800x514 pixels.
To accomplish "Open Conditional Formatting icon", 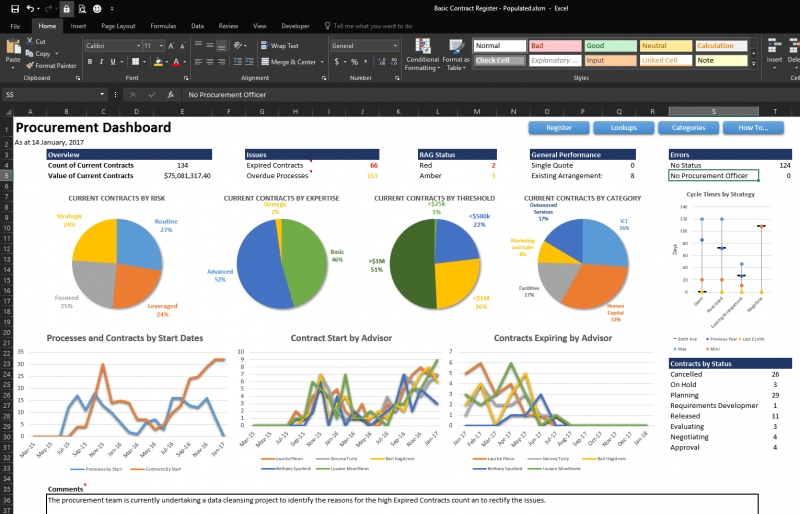I will tap(422, 55).
